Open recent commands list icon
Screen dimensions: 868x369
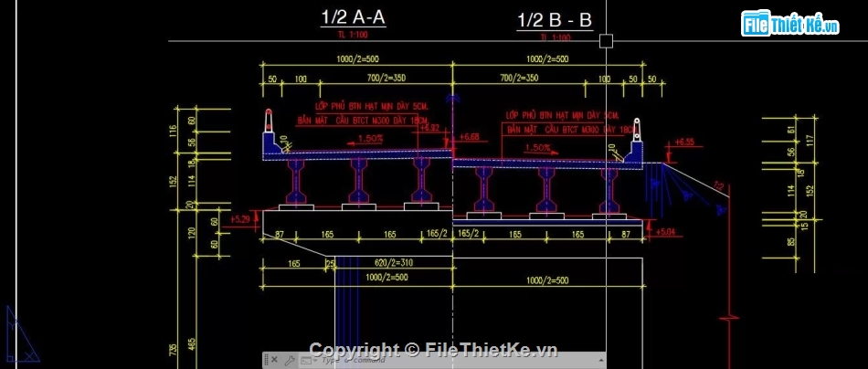(306, 361)
